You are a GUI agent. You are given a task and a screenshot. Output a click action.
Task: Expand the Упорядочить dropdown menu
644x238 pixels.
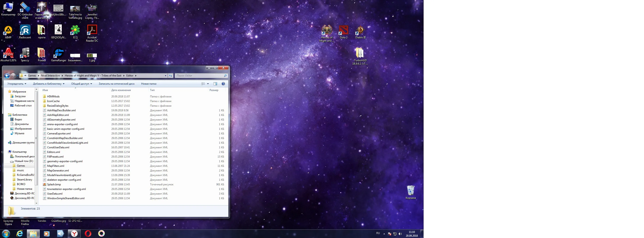coord(17,84)
